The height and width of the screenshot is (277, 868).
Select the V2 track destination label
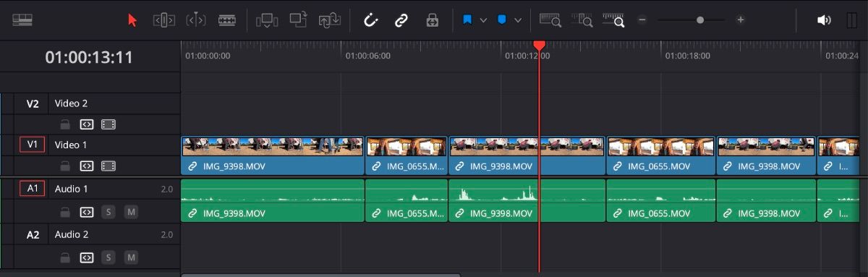[33, 103]
